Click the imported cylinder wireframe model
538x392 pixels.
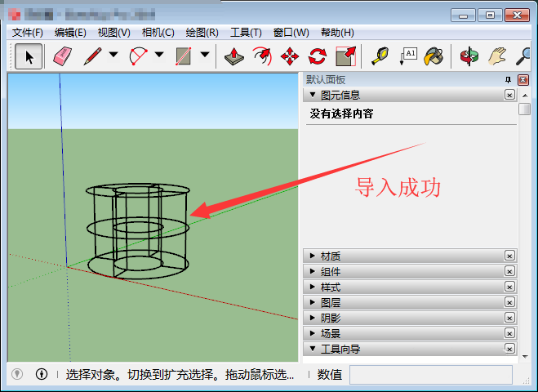(x=138, y=230)
